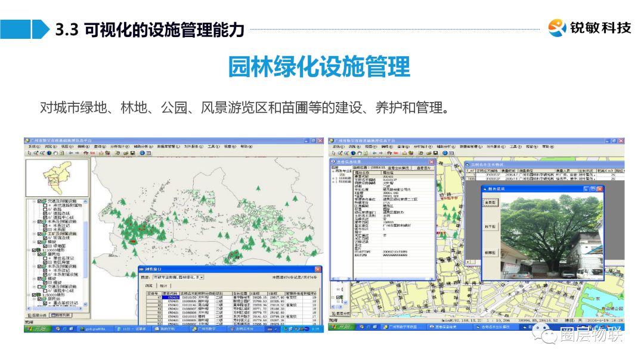Image resolution: width=644 pixels, height=363 pixels.
Task: Switch to the 统计 tab in the browse window
Action: (x=163, y=285)
